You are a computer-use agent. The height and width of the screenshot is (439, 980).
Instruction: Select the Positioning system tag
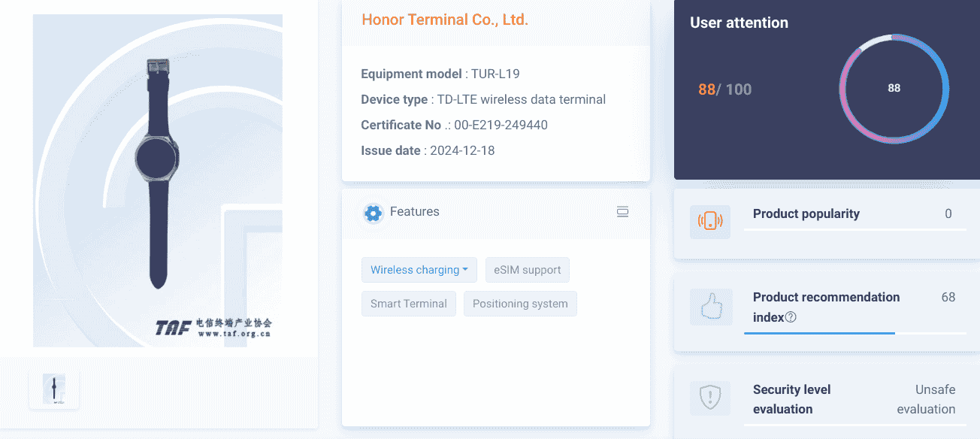tap(520, 304)
